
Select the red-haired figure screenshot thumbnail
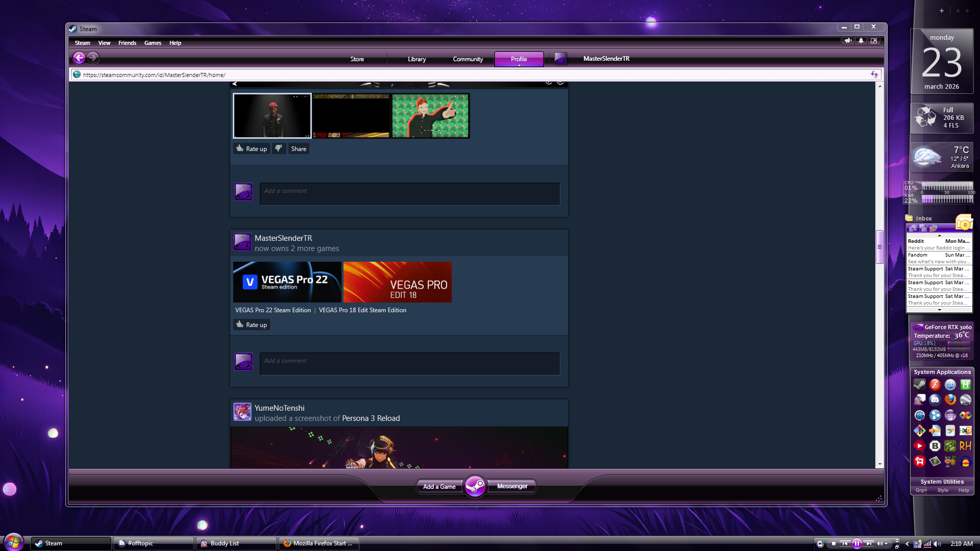click(272, 116)
